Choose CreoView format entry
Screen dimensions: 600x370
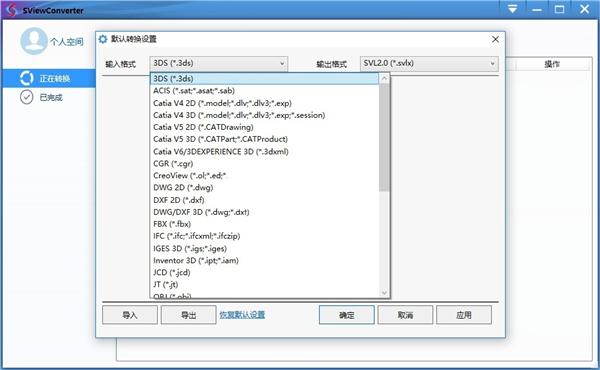point(264,176)
